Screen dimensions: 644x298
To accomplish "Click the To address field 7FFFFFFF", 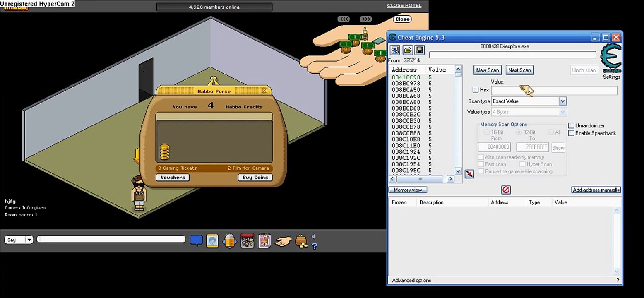I will click(533, 147).
